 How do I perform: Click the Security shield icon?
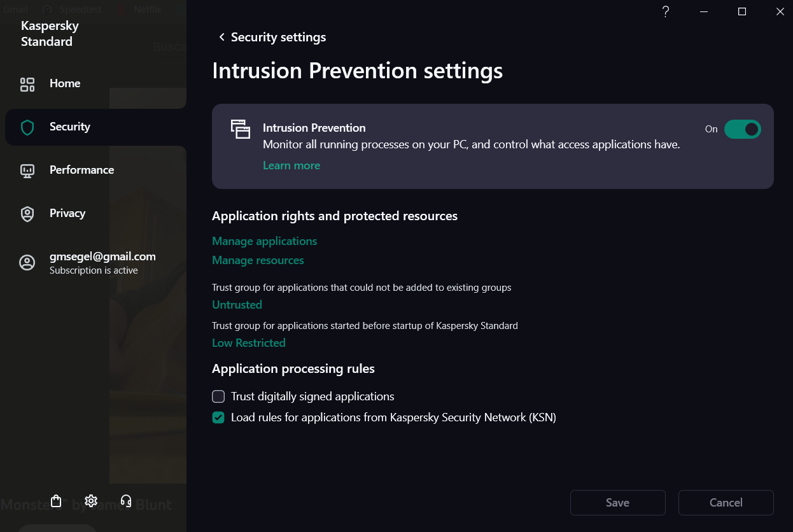pos(27,127)
